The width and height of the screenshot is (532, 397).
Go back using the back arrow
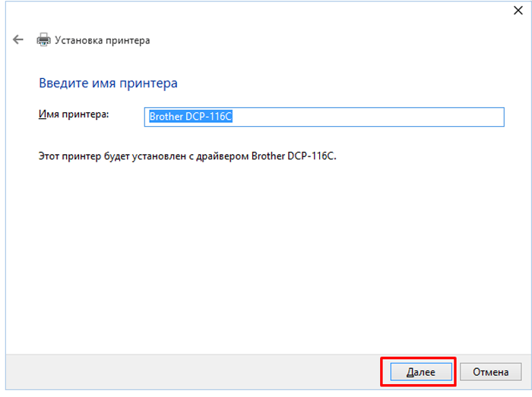pos(18,39)
